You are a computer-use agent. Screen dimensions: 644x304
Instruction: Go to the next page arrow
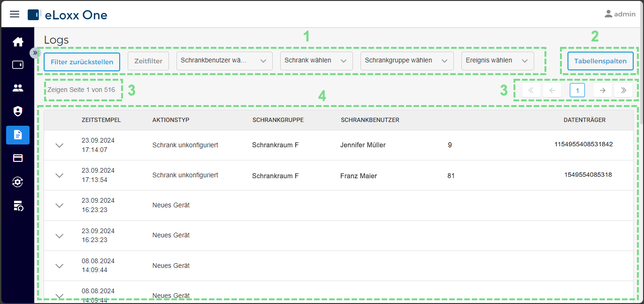tap(603, 91)
